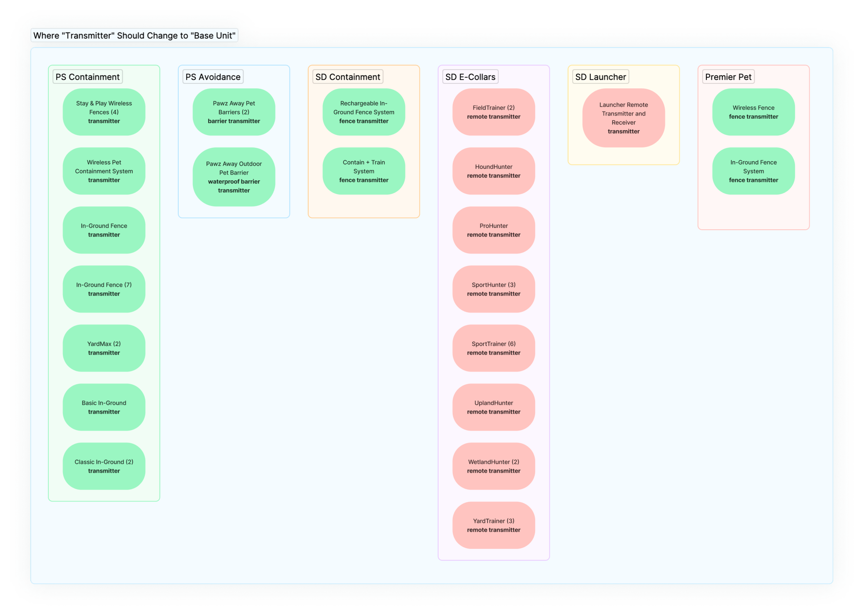
Task: Click the YardMax (2) transmitter node
Action: (104, 348)
